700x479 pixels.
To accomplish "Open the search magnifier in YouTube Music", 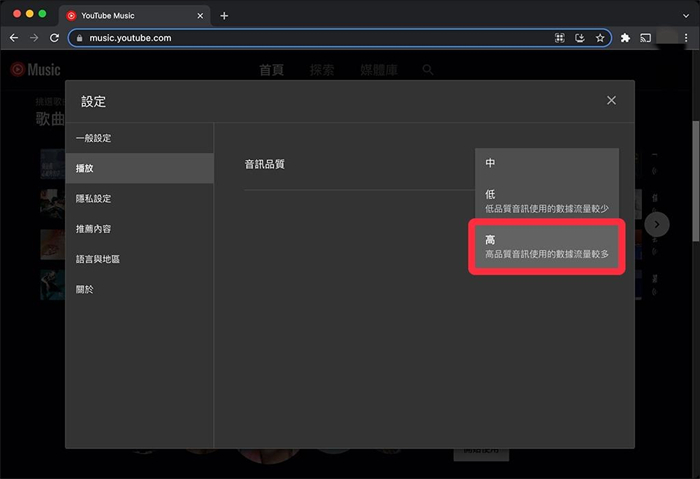I will [428, 70].
